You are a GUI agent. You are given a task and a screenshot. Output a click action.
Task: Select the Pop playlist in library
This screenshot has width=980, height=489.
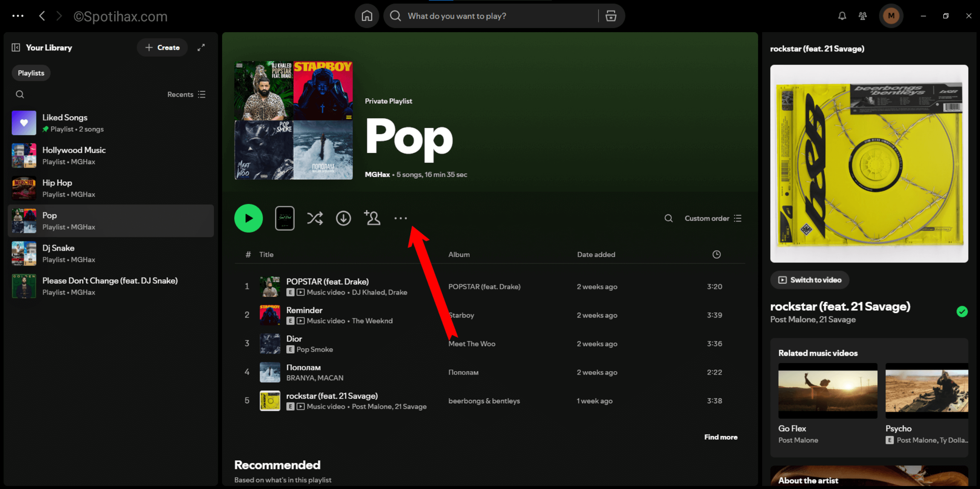click(x=111, y=221)
